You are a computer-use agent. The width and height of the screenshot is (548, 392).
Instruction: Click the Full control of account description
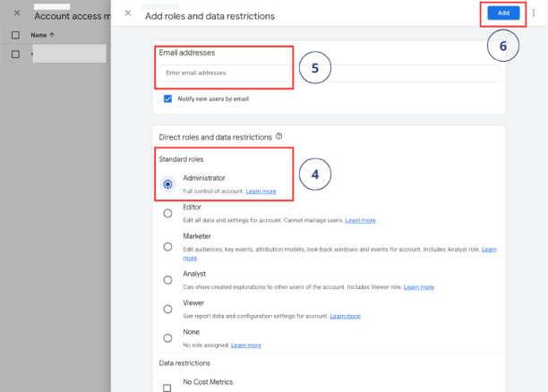tap(213, 192)
